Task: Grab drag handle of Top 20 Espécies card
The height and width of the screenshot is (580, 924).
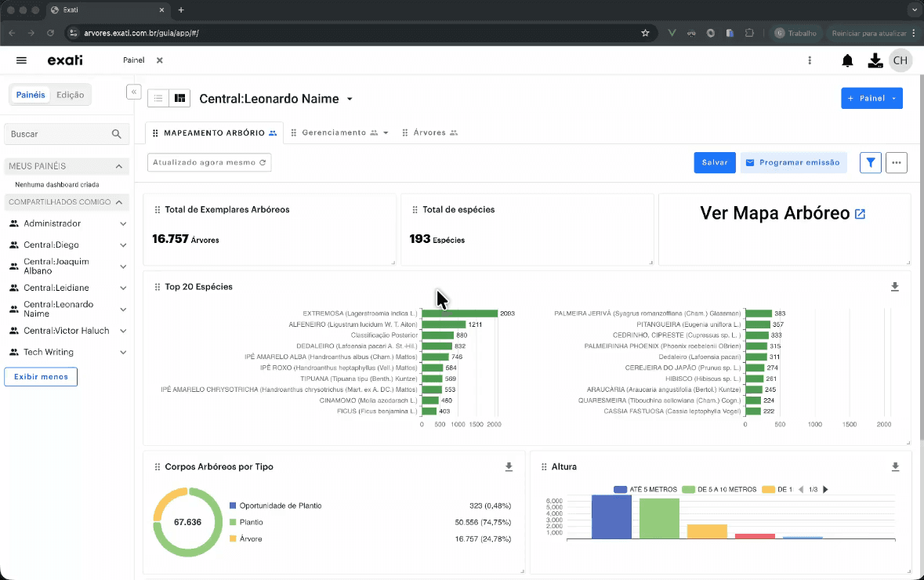Action: click(158, 287)
